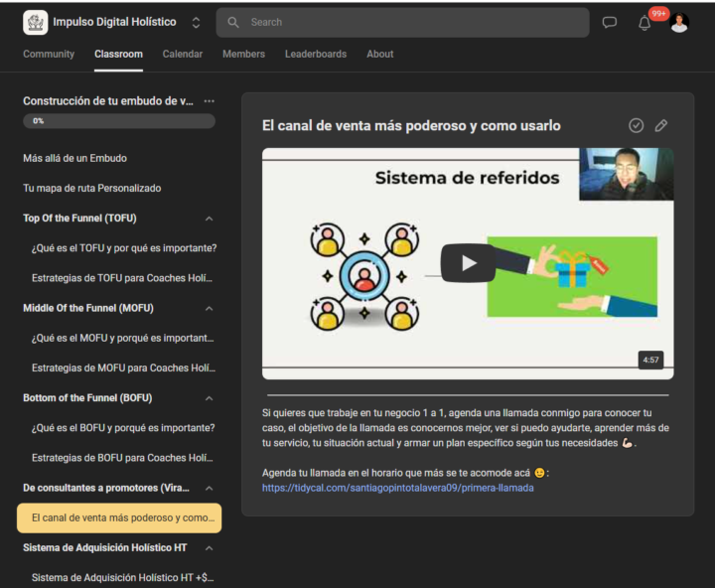715x588 pixels.
Task: Collapse the Middle Of the Funnel section
Action: pyautogui.click(x=209, y=308)
